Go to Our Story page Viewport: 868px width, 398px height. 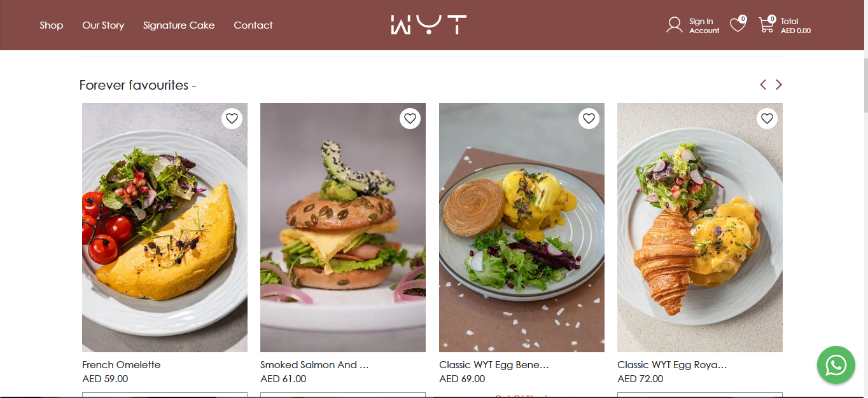pyautogui.click(x=103, y=25)
